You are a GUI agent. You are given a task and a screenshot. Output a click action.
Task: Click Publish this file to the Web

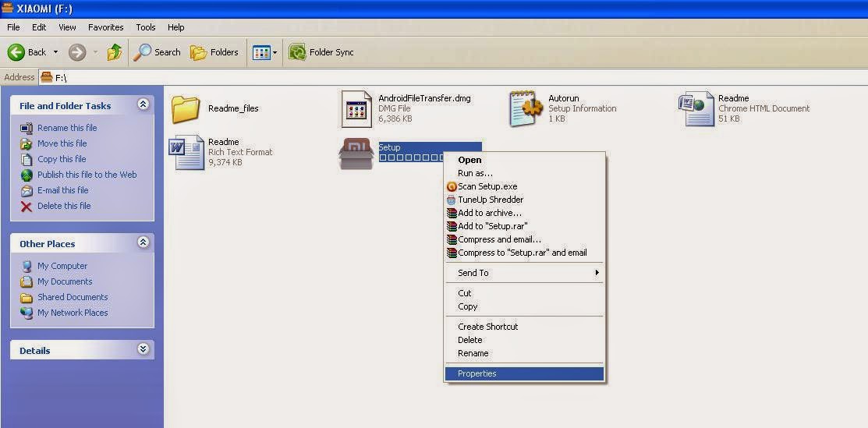click(x=87, y=175)
